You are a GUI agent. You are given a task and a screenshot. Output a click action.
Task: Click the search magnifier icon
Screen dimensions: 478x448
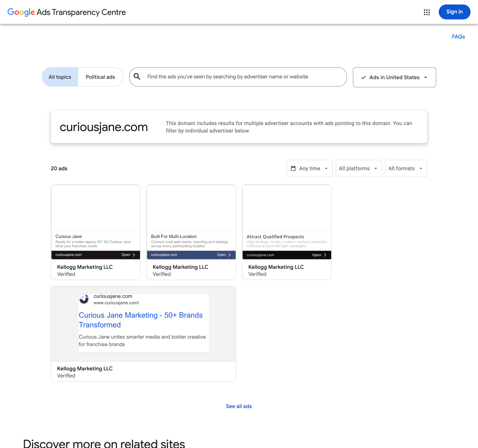click(x=137, y=76)
